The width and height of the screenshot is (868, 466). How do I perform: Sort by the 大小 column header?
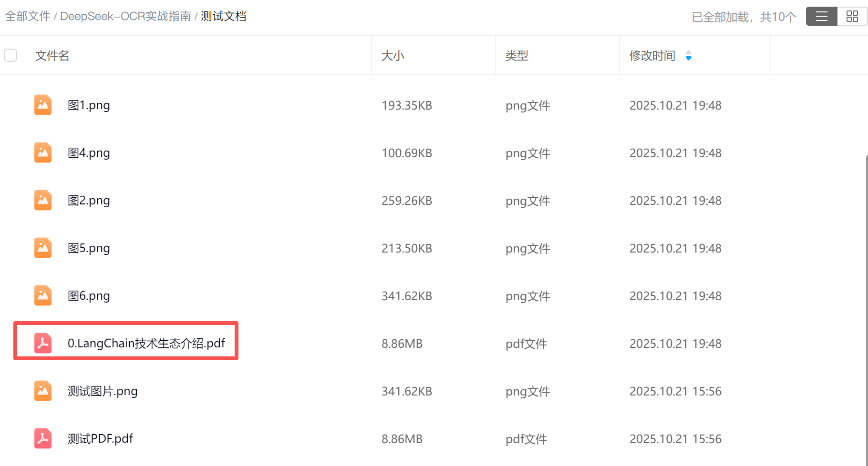coord(393,56)
